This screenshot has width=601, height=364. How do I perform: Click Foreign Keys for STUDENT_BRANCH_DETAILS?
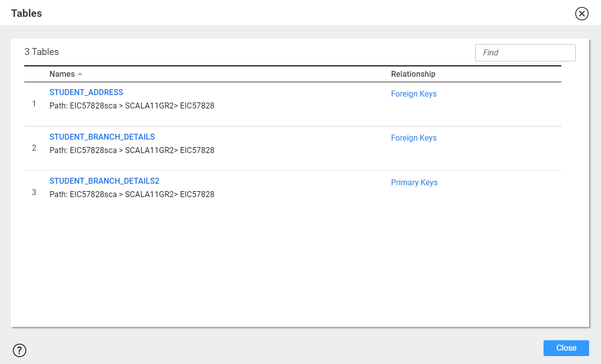click(x=414, y=138)
